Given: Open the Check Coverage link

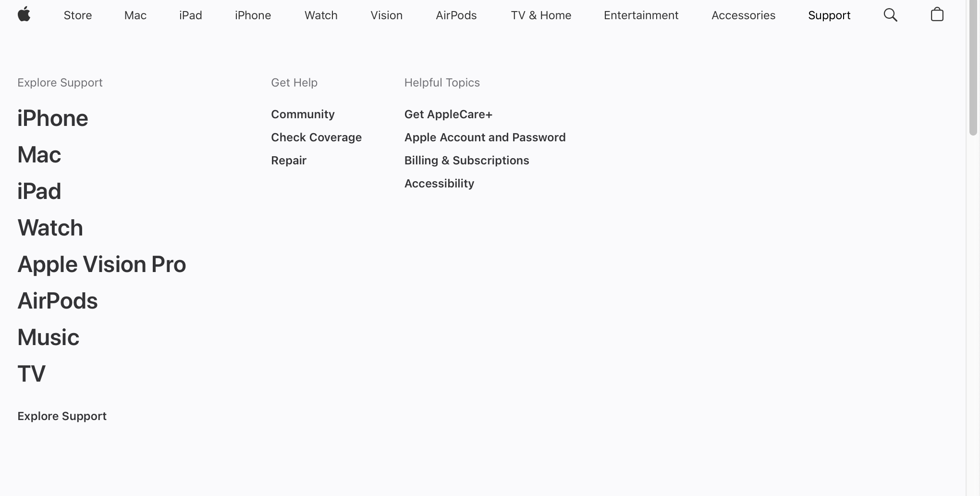Looking at the screenshot, I should pos(316,137).
